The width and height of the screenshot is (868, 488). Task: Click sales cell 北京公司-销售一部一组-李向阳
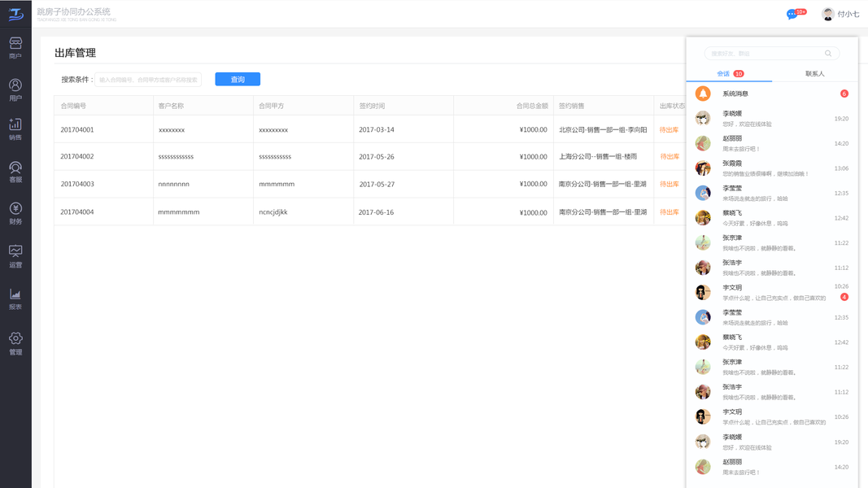click(603, 129)
